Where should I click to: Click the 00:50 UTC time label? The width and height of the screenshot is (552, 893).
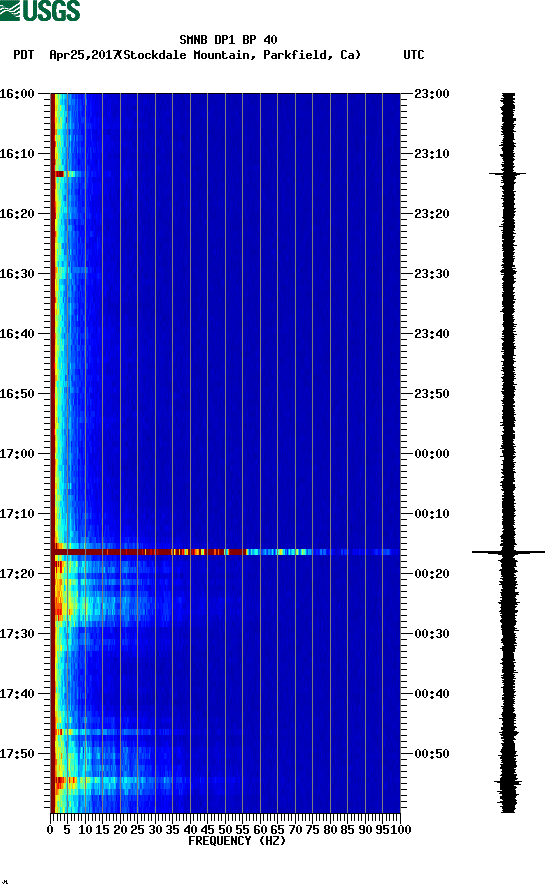[431, 754]
